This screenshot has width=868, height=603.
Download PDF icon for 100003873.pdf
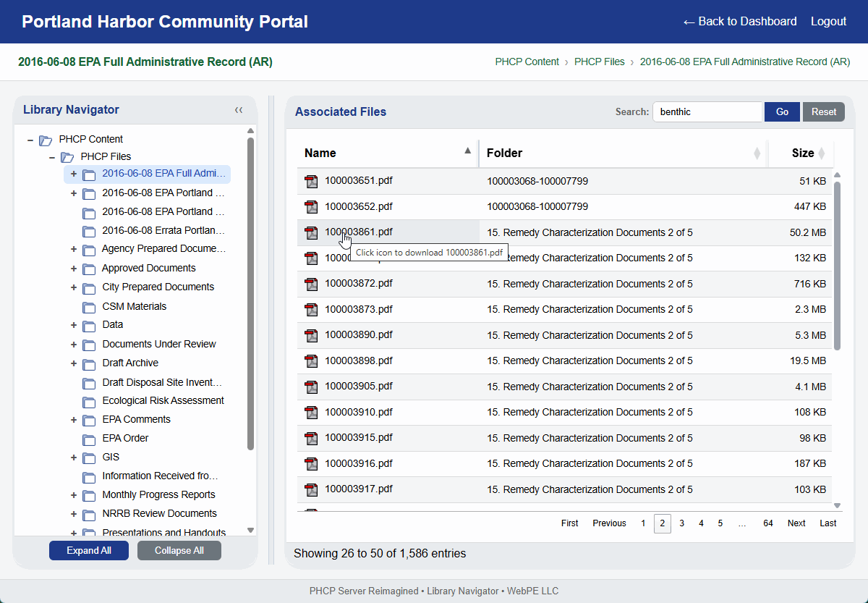point(311,310)
